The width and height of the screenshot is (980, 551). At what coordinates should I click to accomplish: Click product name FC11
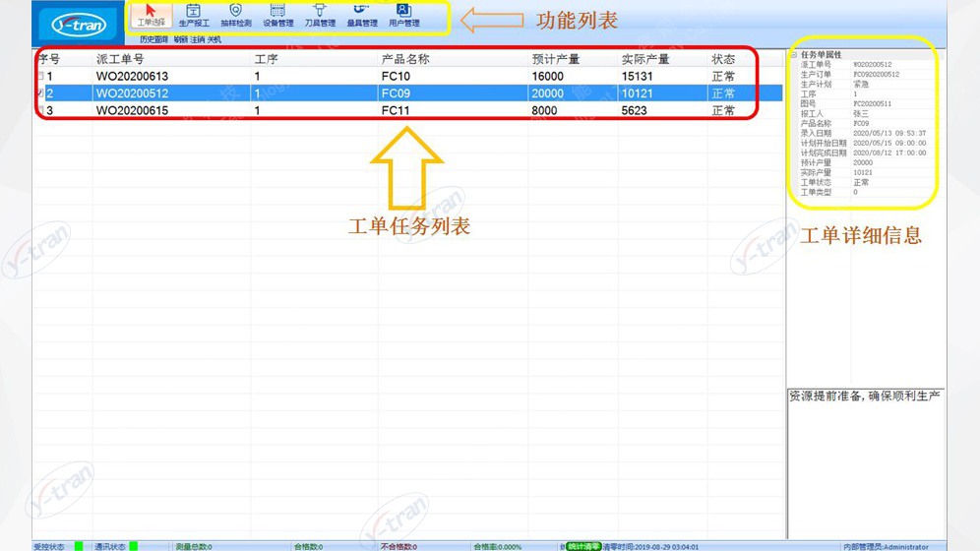pos(396,110)
